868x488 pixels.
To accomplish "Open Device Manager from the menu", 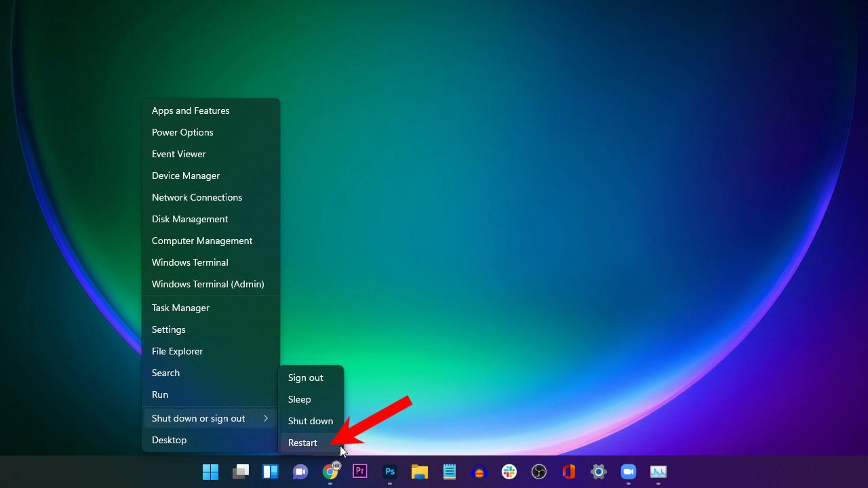I will 185,176.
